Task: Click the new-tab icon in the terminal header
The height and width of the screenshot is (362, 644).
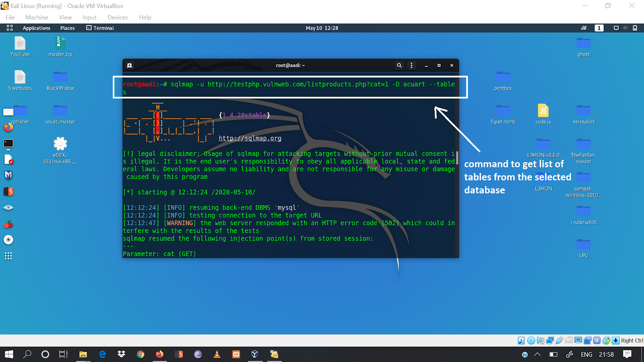Action: [x=130, y=65]
